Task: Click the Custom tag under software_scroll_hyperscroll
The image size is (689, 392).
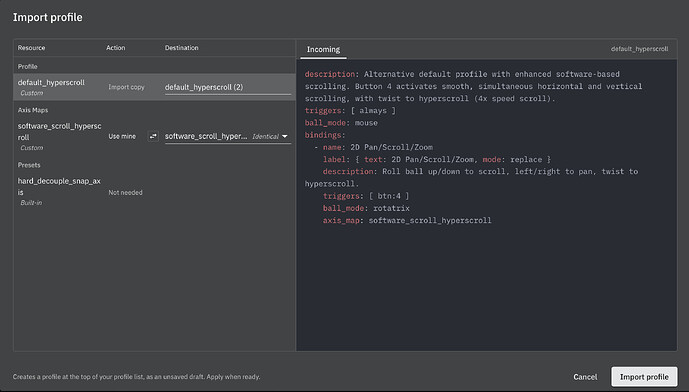Action: pos(32,148)
